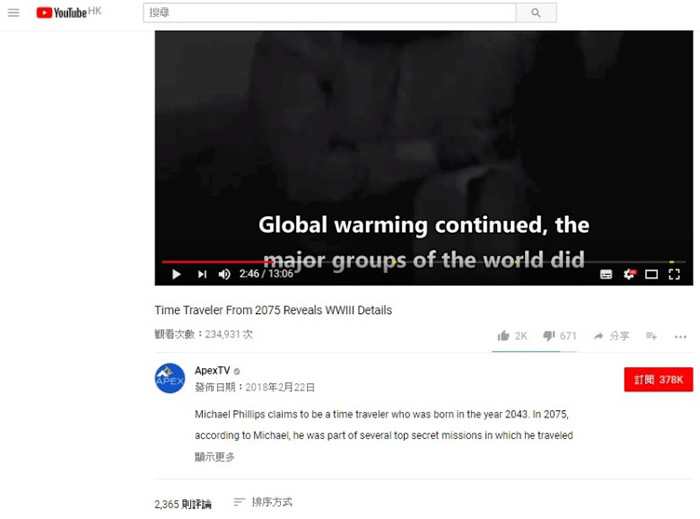This screenshot has width=700, height=519.
Task: Click the YouTube HK logo
Action: pos(69,12)
